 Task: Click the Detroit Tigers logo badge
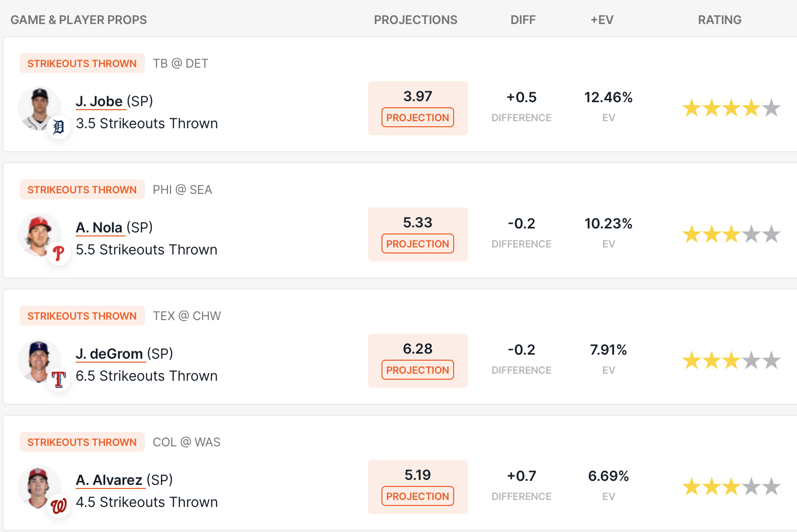tap(59, 127)
